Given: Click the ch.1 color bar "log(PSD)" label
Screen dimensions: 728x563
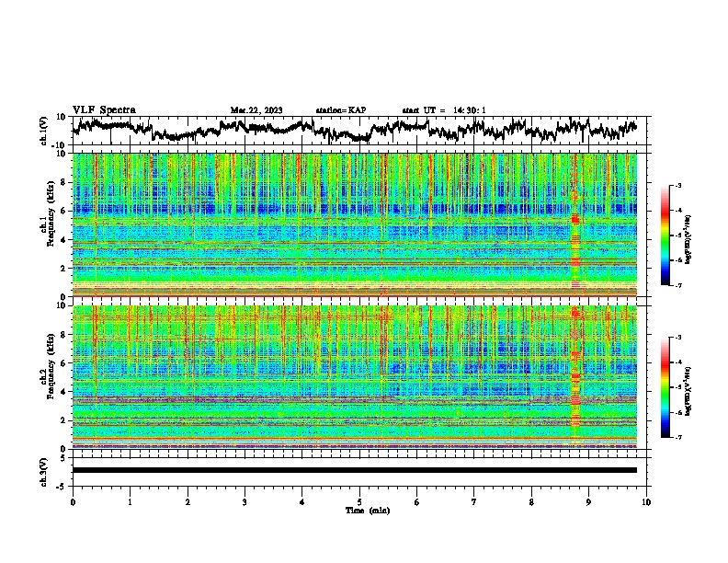Looking at the screenshot, I should point(688,240).
